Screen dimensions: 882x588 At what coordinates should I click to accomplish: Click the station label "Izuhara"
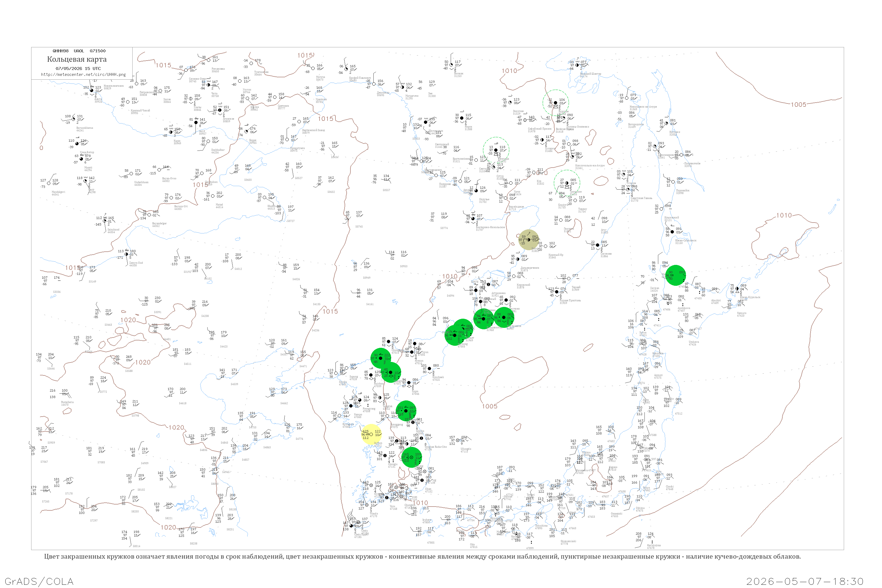click(x=427, y=520)
